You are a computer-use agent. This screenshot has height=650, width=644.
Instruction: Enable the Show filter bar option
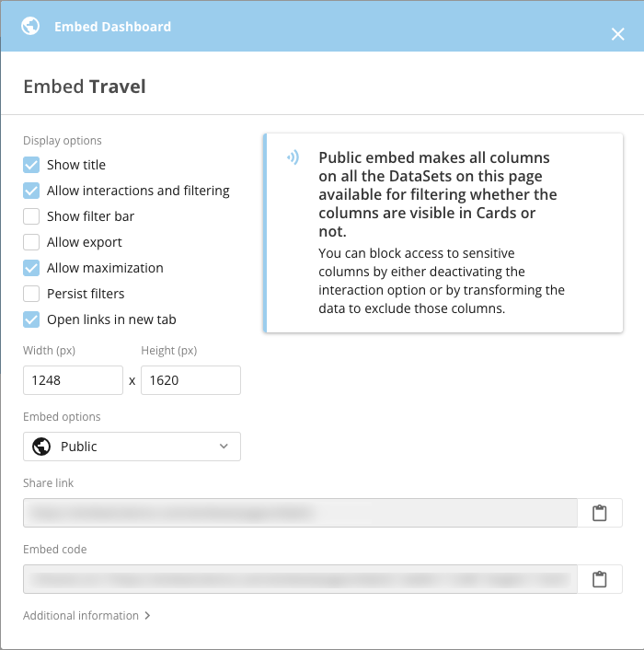tap(31, 216)
